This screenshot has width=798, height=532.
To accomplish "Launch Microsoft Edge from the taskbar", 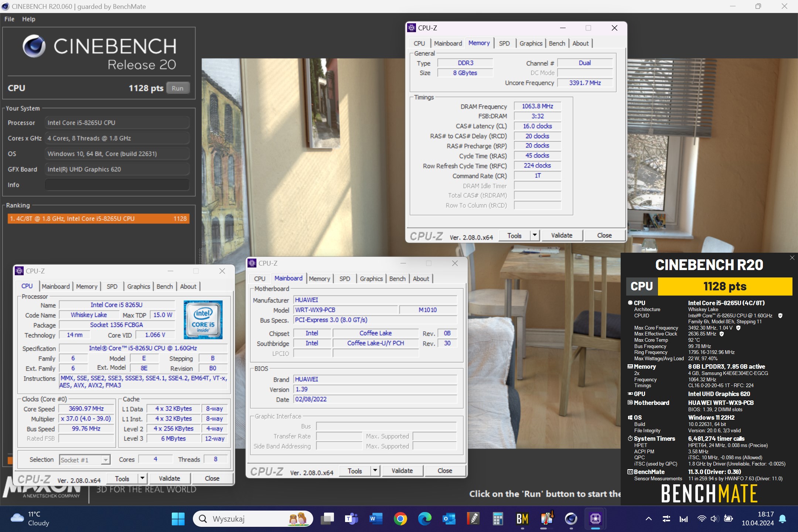I will click(424, 519).
